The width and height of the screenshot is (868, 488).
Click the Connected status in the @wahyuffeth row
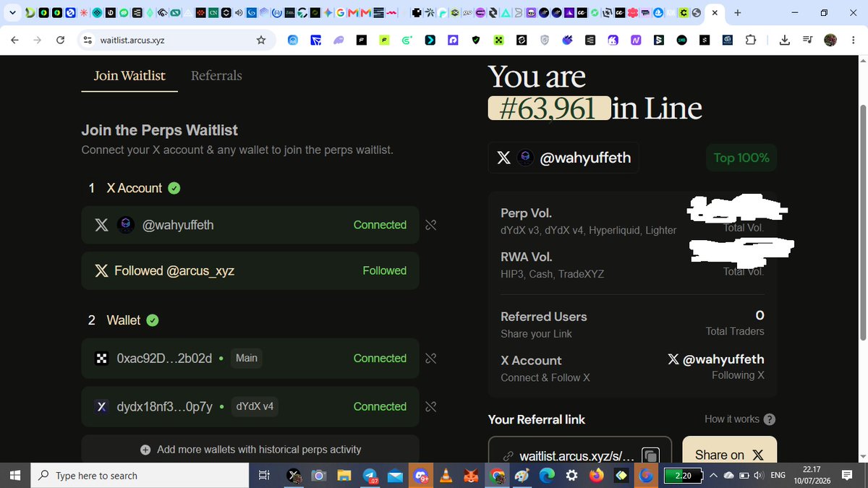pyautogui.click(x=380, y=225)
